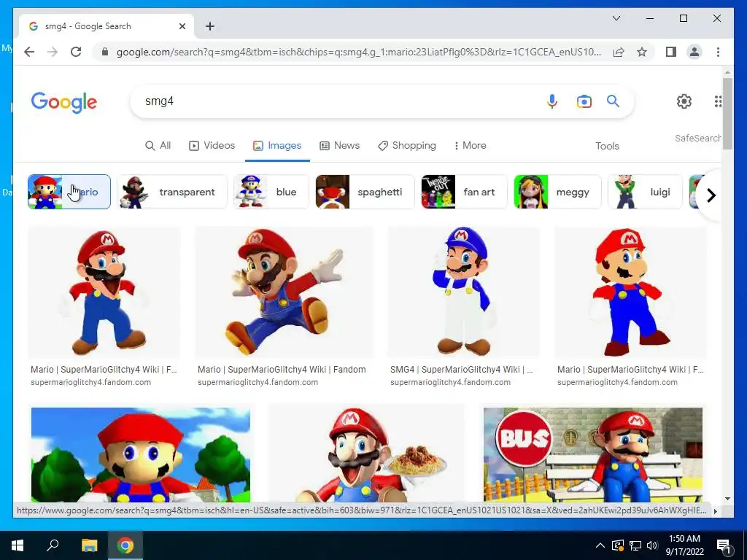This screenshot has width=747, height=560.
Task: Open Windows taskbar search
Action: [x=53, y=545]
